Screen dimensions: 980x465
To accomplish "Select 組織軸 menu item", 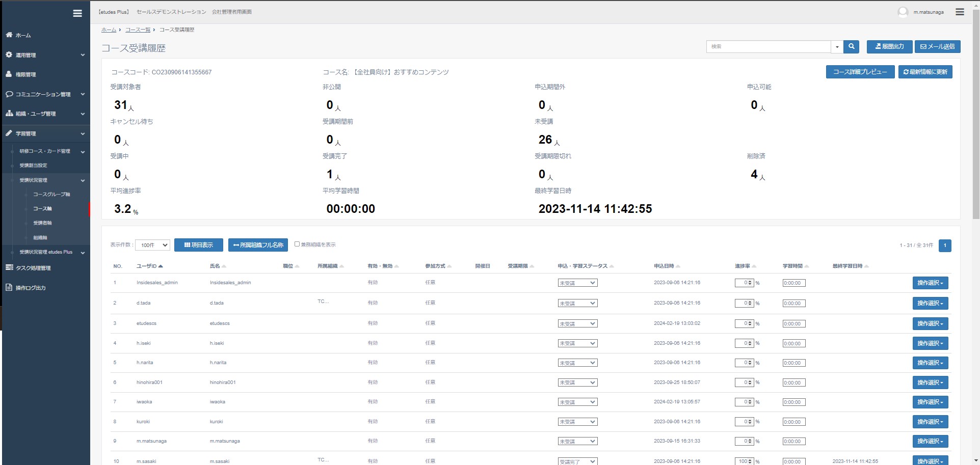I will pos(40,237).
